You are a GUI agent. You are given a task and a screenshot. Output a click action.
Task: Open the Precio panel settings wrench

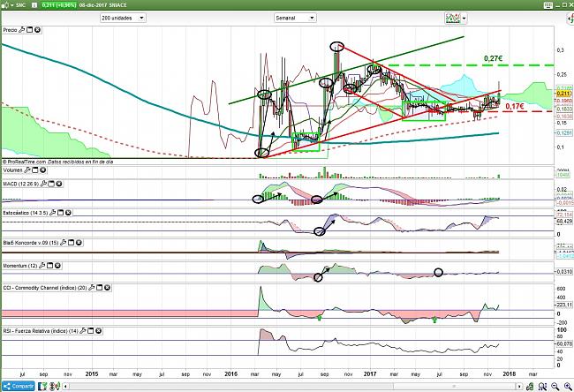[21, 30]
